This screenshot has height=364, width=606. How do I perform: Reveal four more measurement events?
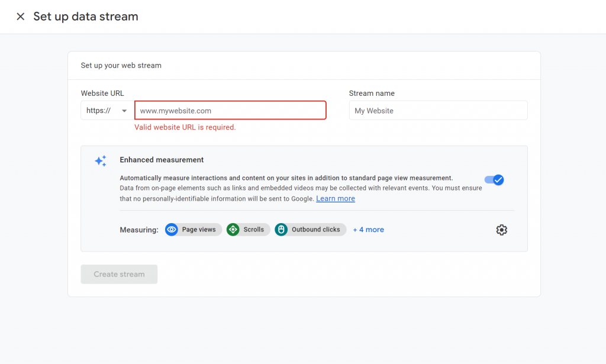pyautogui.click(x=368, y=229)
